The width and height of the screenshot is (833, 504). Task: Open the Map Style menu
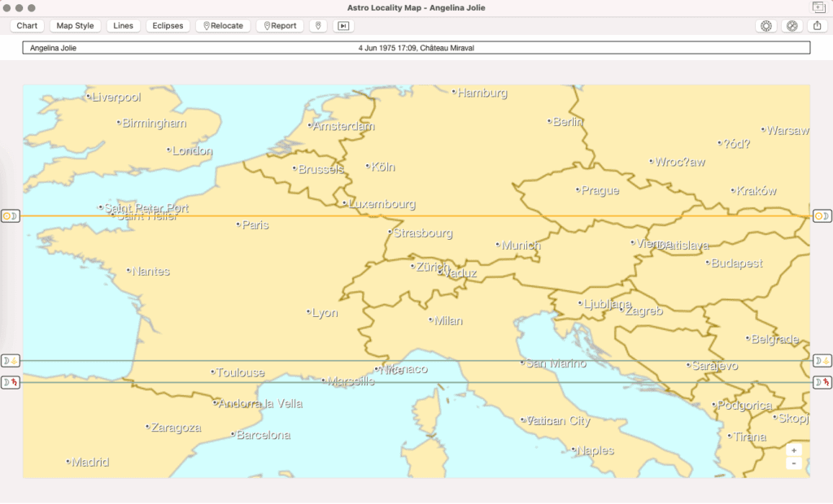[75, 26]
